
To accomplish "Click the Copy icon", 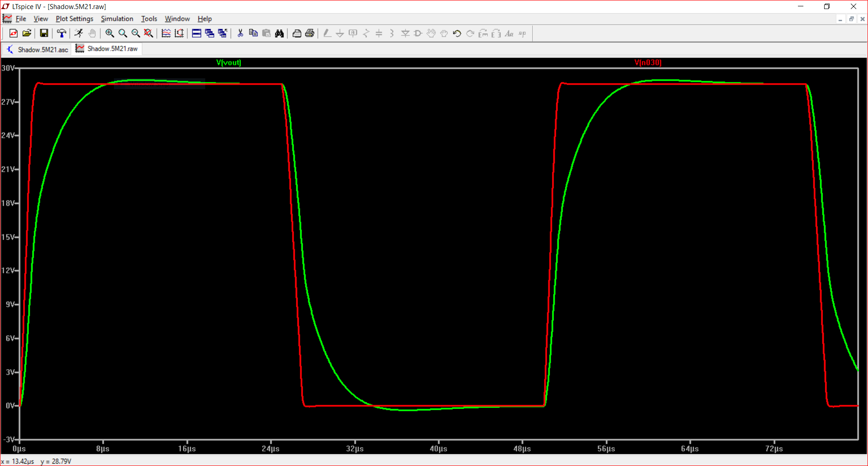I will tap(253, 33).
